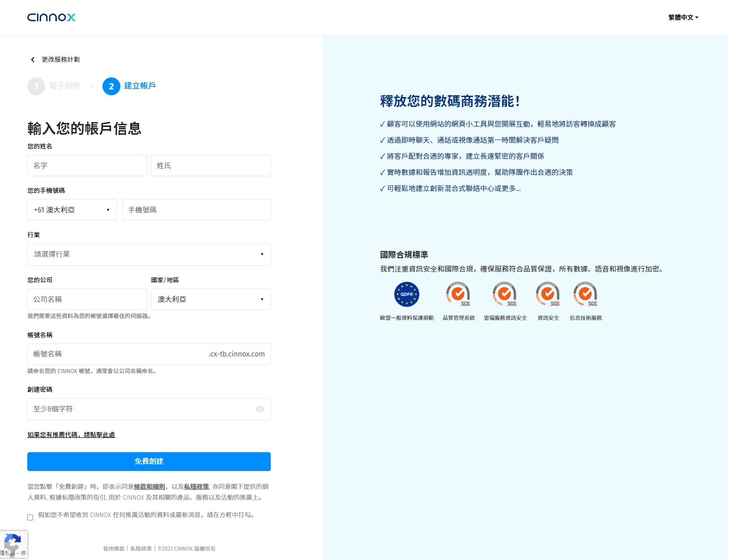This screenshot has width=729, height=560.
Task: Click the 信息技術服務 label
Action: pyautogui.click(x=586, y=318)
